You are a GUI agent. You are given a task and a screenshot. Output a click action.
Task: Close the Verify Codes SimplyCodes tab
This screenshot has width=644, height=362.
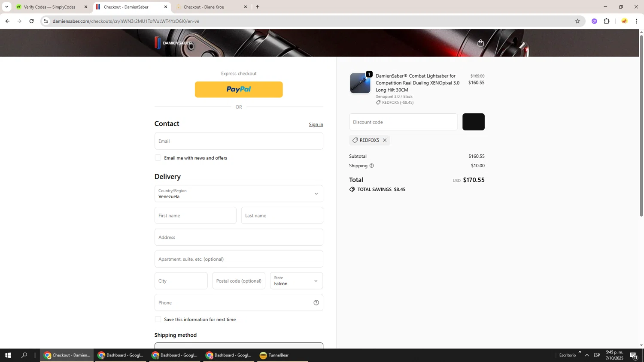(x=86, y=7)
